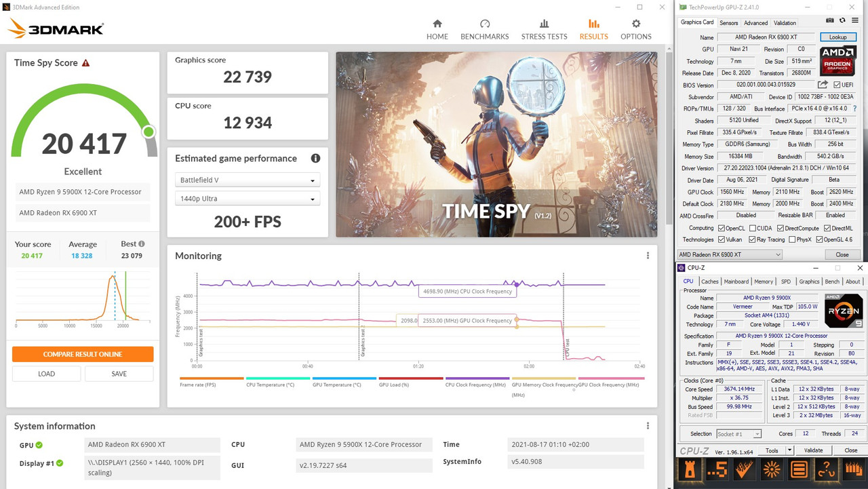This screenshot has width=868, height=489.
Task: Click the Ryzen 9 logo in CPU-Z
Action: click(x=844, y=311)
